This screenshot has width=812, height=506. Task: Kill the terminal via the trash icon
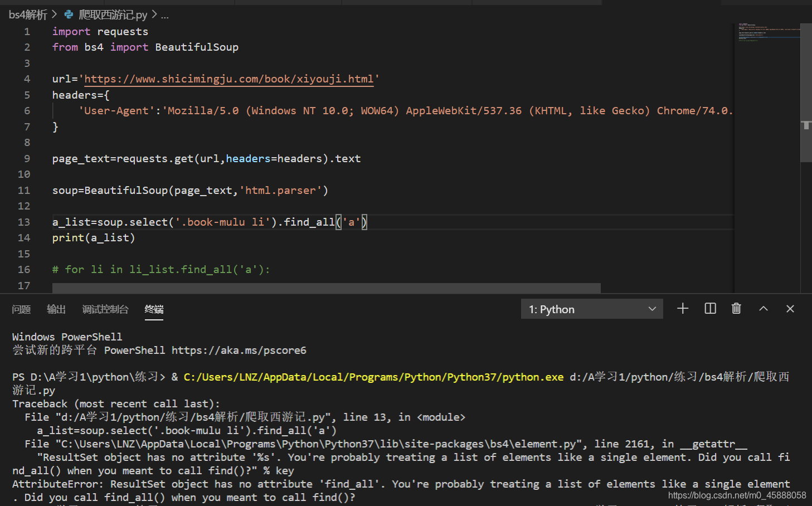[x=736, y=308]
